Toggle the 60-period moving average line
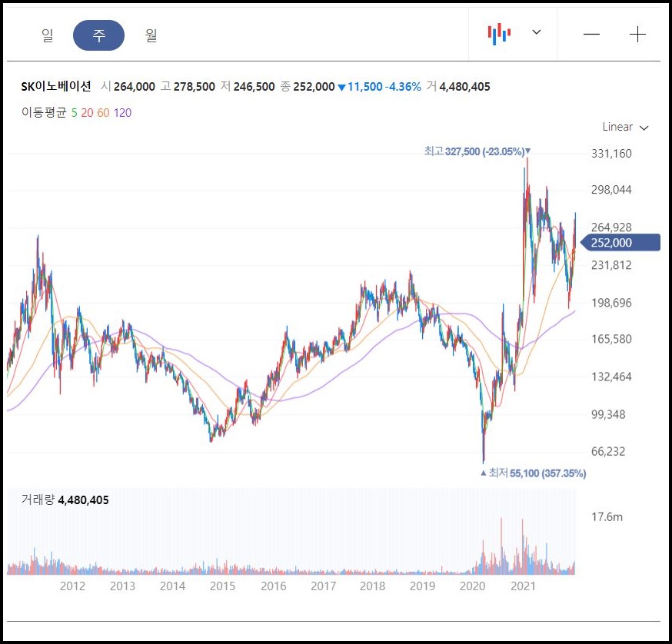The width and height of the screenshot is (672, 644). 103,113
